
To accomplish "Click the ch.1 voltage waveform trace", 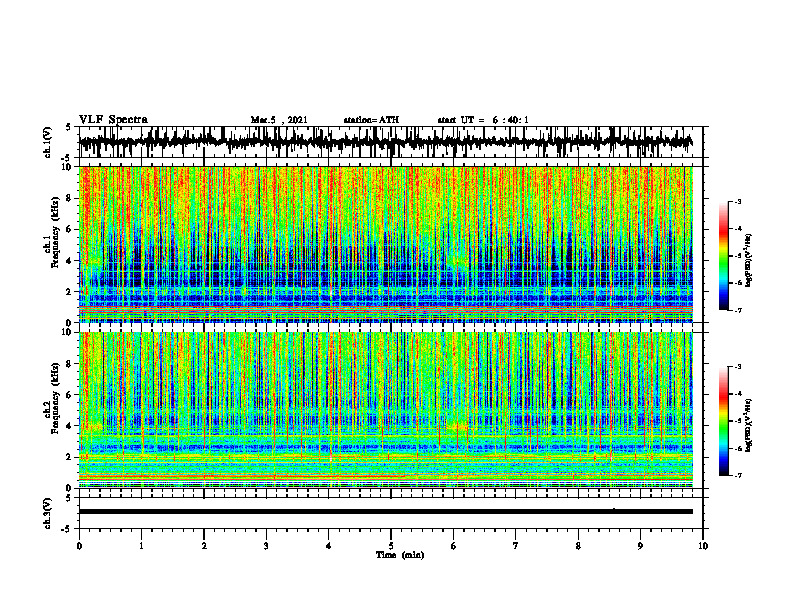I will click(385, 142).
